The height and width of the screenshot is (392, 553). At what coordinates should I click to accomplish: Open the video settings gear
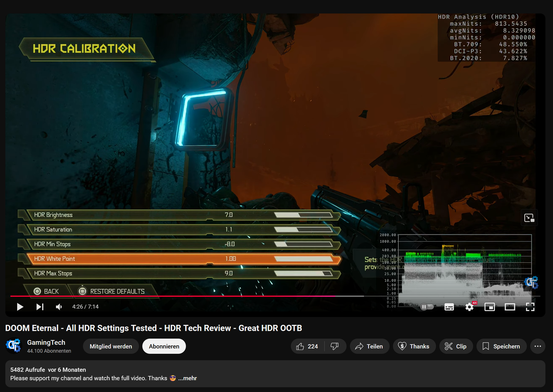(x=469, y=307)
